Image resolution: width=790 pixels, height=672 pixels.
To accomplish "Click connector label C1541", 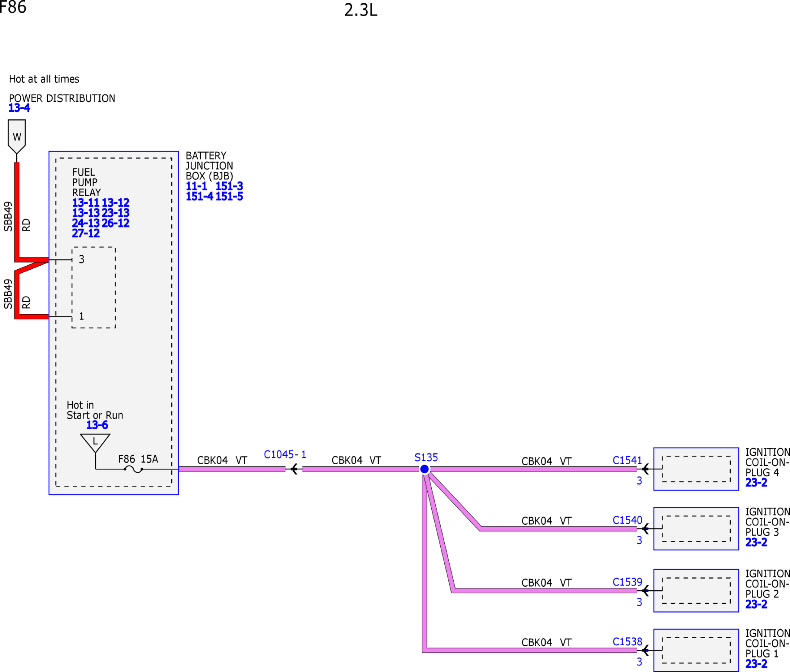I will (x=628, y=460).
